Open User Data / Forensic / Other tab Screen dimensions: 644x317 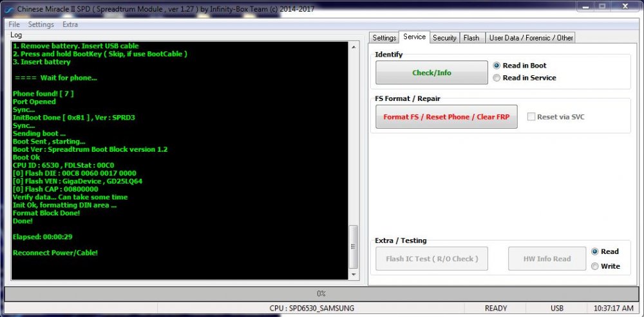tap(531, 38)
